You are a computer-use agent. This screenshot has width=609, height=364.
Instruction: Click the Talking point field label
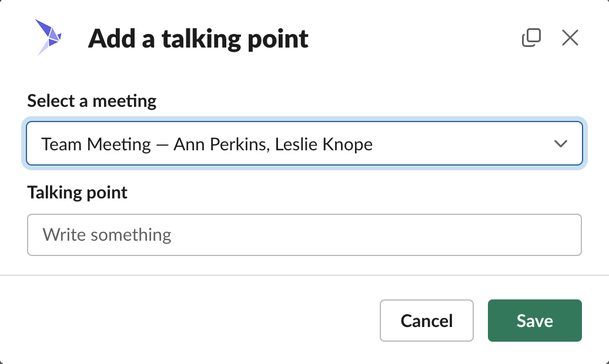click(x=77, y=192)
